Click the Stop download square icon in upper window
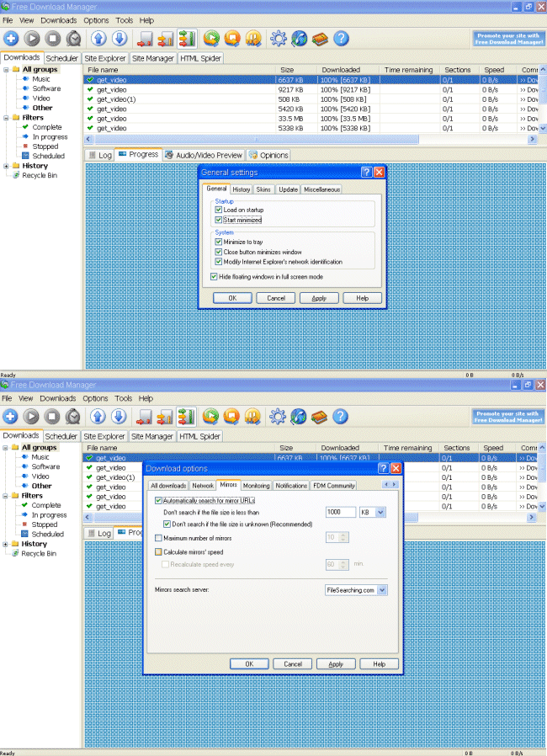 pos(52,39)
